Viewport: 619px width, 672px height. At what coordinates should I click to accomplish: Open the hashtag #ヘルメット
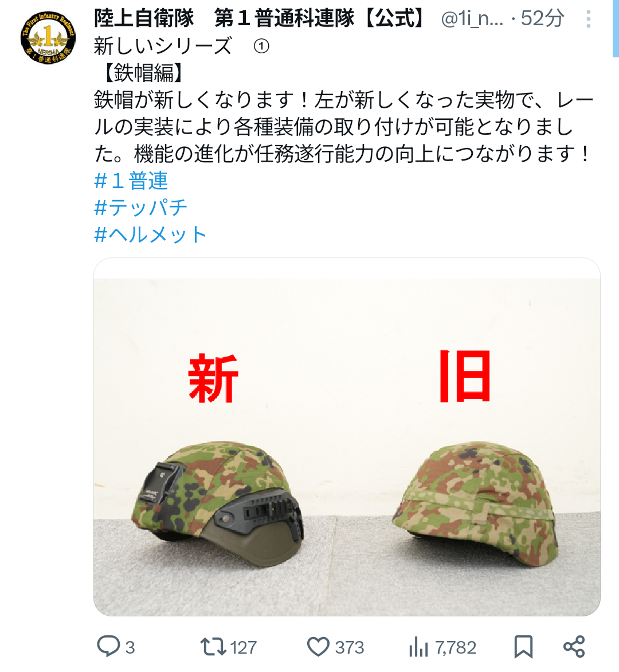150,235
